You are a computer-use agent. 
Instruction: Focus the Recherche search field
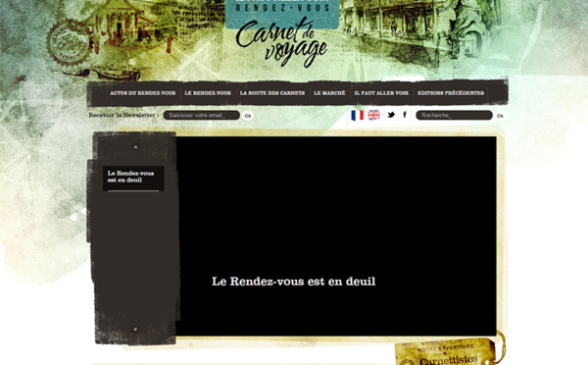point(454,115)
